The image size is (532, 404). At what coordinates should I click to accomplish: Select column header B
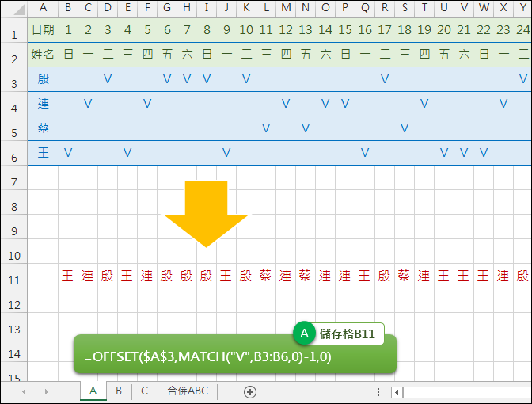(x=68, y=8)
